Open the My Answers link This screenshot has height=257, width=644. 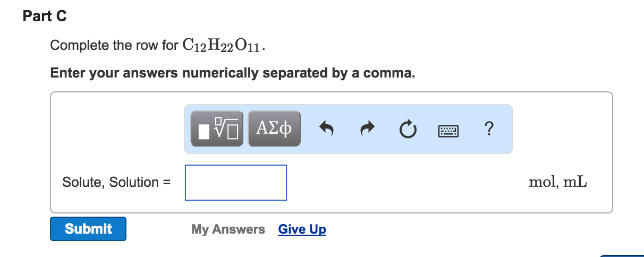pyautogui.click(x=228, y=229)
